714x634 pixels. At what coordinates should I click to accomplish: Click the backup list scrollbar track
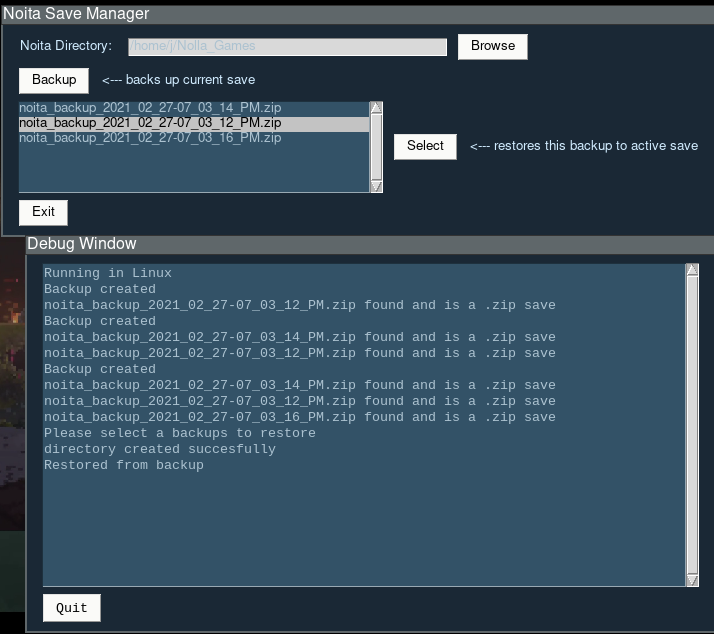[x=376, y=147]
